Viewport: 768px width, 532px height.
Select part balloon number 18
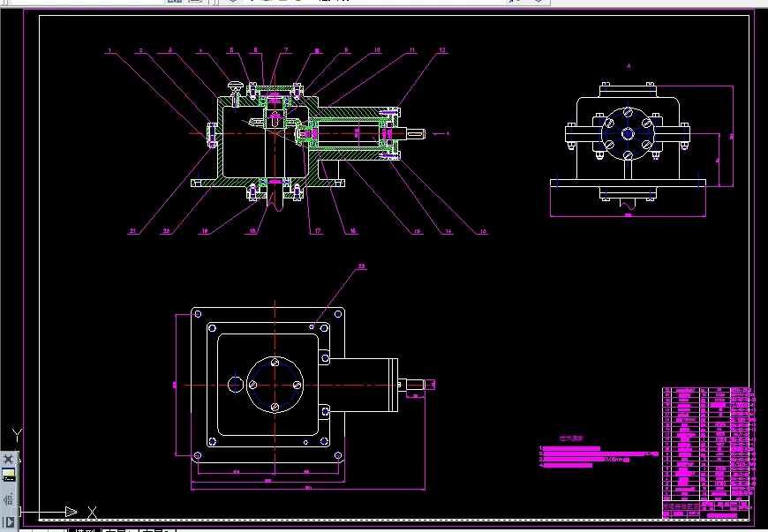[x=252, y=231]
